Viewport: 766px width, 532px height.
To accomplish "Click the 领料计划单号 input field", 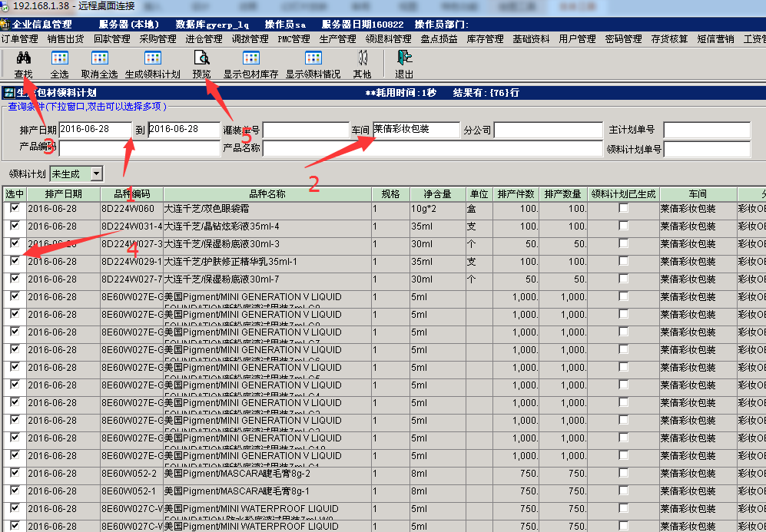I will [707, 150].
